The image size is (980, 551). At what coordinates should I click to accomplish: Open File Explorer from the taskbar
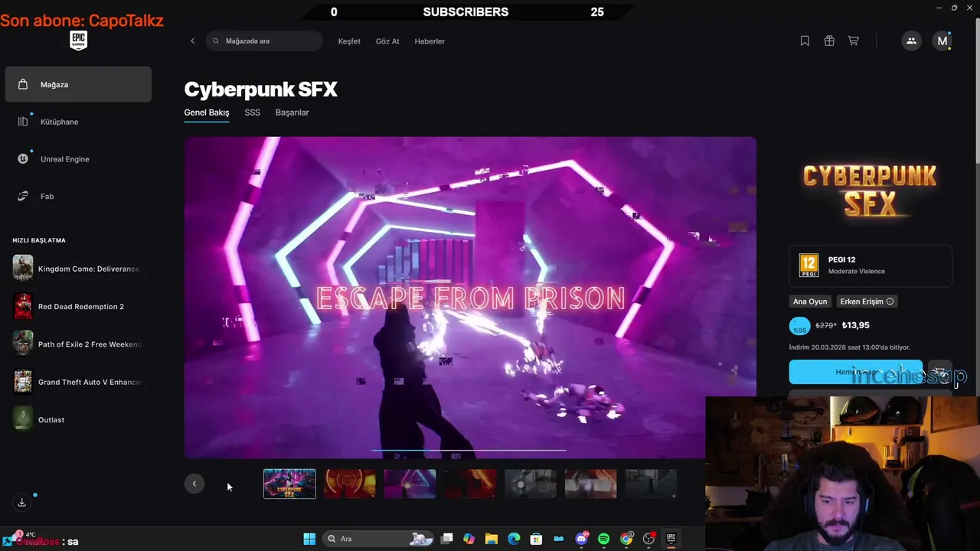[492, 539]
